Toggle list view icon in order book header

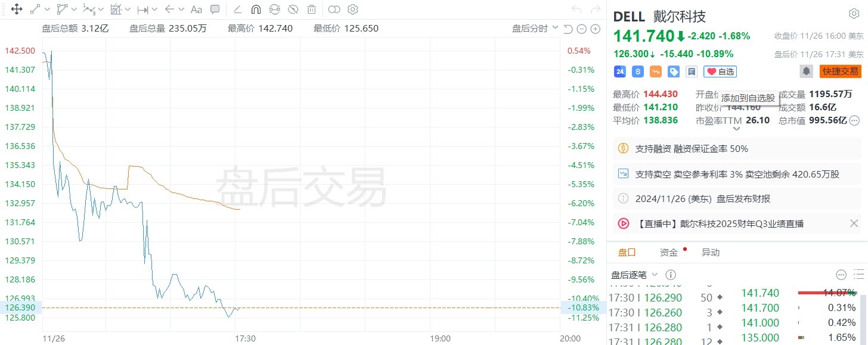tap(859, 275)
